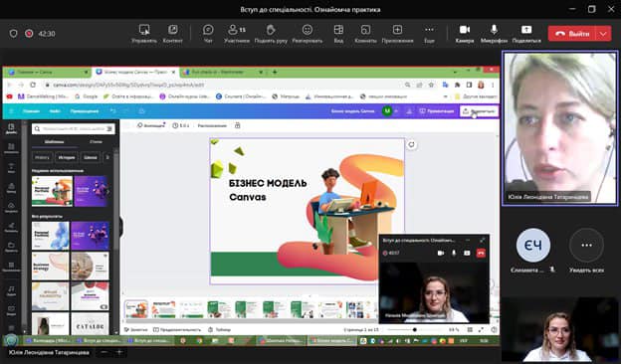Adjust the Canva zoom slider
The width and height of the screenshot is (621, 364).
(415, 329)
